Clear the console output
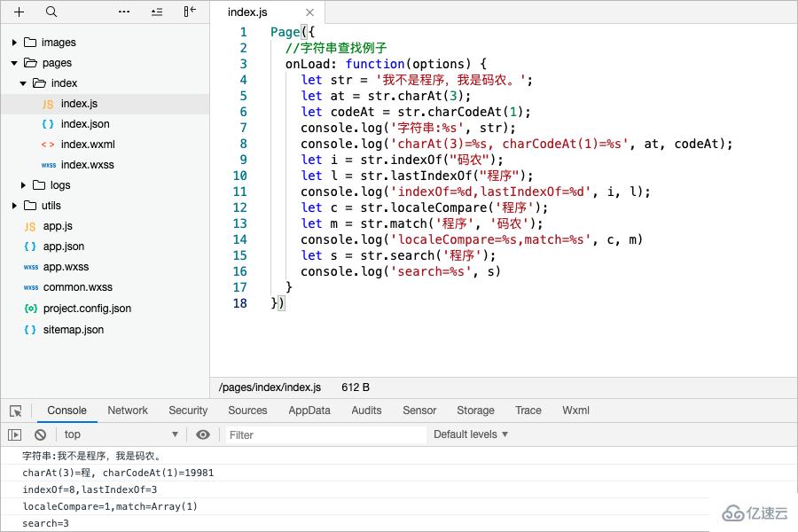 click(x=40, y=434)
